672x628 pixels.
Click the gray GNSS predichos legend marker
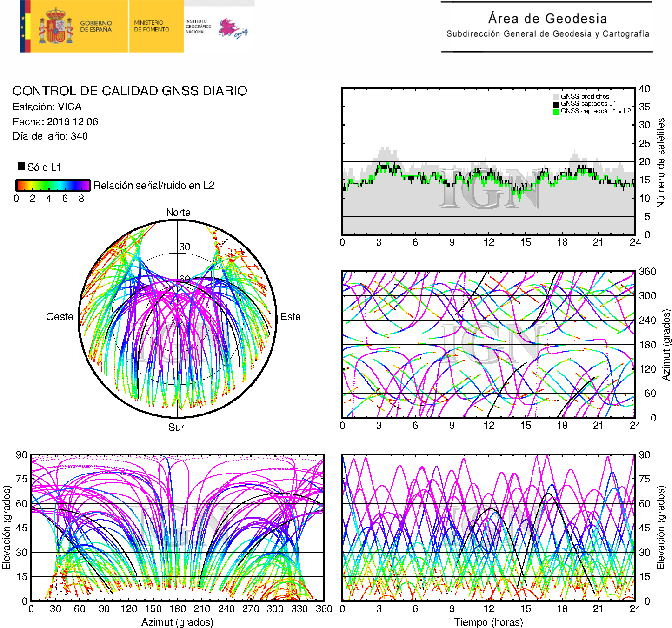[556, 97]
